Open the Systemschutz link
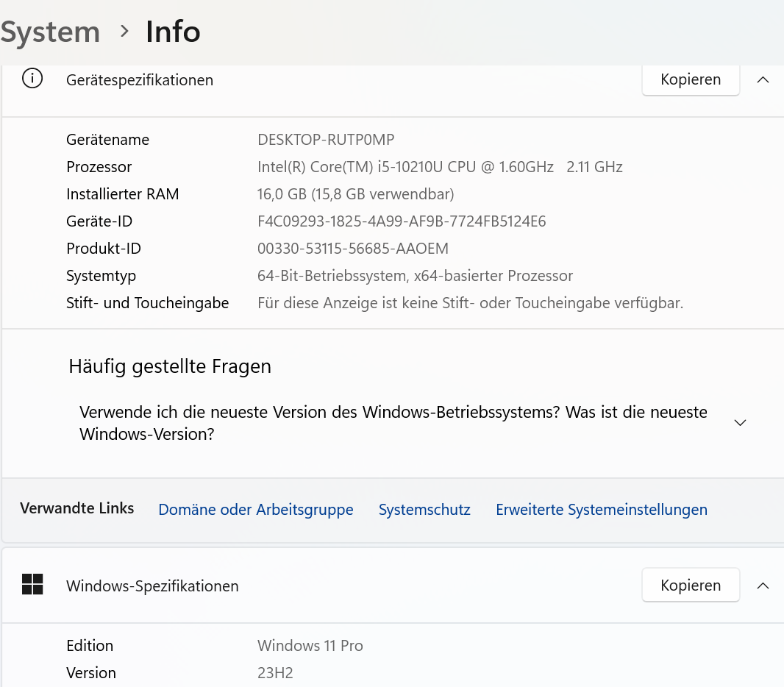The width and height of the screenshot is (784, 687). [424, 510]
